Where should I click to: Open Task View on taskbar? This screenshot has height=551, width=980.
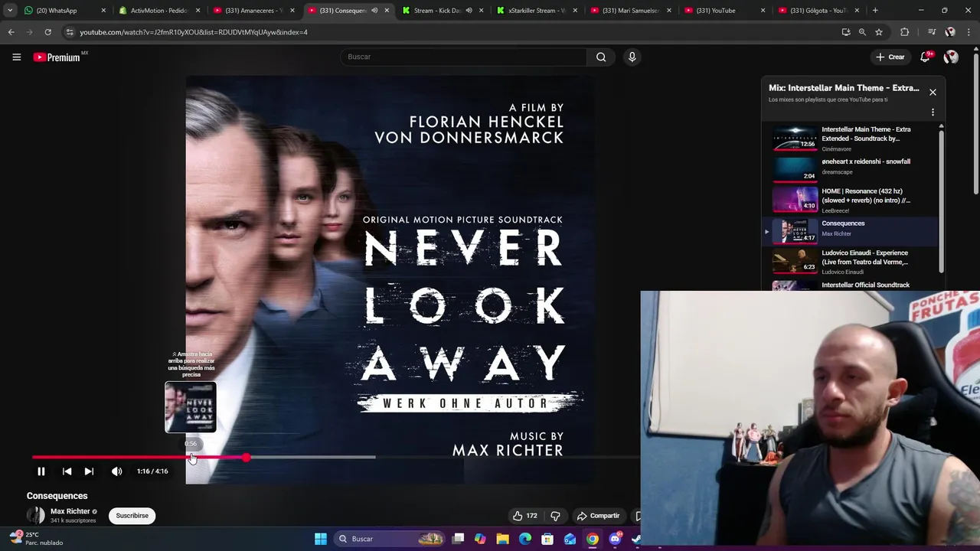pyautogui.click(x=458, y=539)
